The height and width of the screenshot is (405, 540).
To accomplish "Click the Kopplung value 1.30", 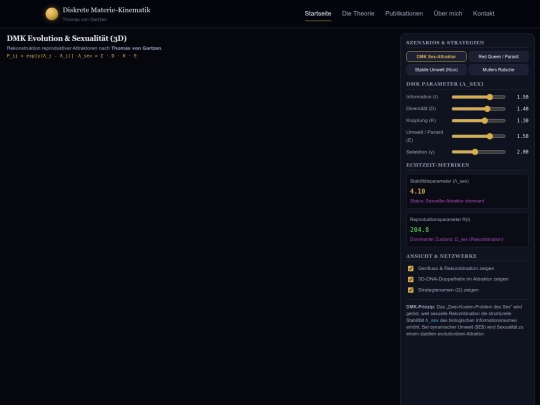I will (522, 121).
